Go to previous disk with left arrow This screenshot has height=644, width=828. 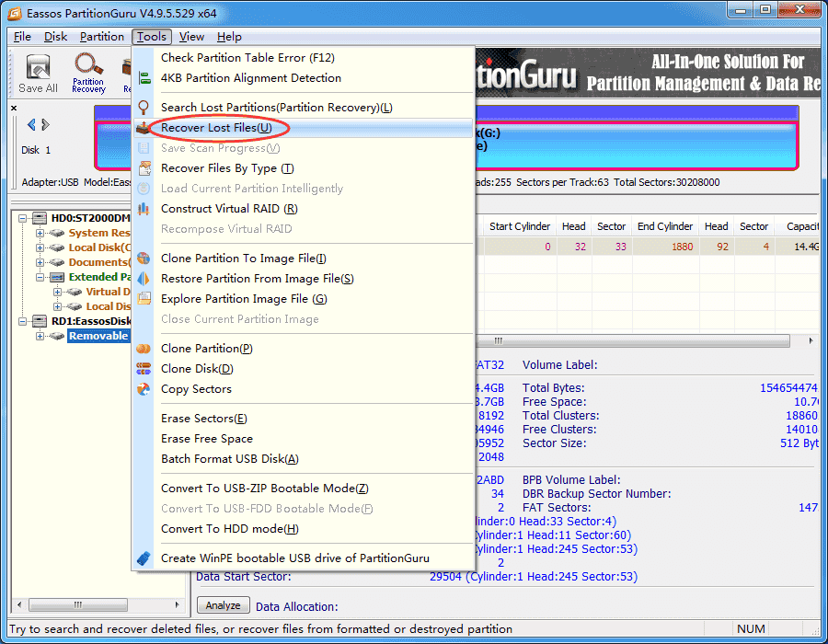[31, 125]
